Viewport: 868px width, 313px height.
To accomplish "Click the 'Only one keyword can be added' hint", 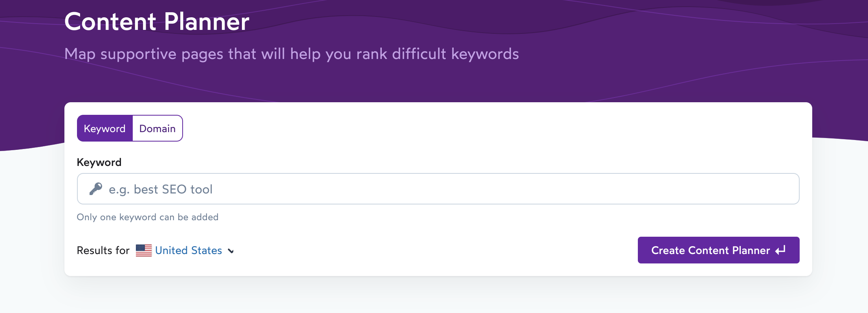I will [148, 217].
